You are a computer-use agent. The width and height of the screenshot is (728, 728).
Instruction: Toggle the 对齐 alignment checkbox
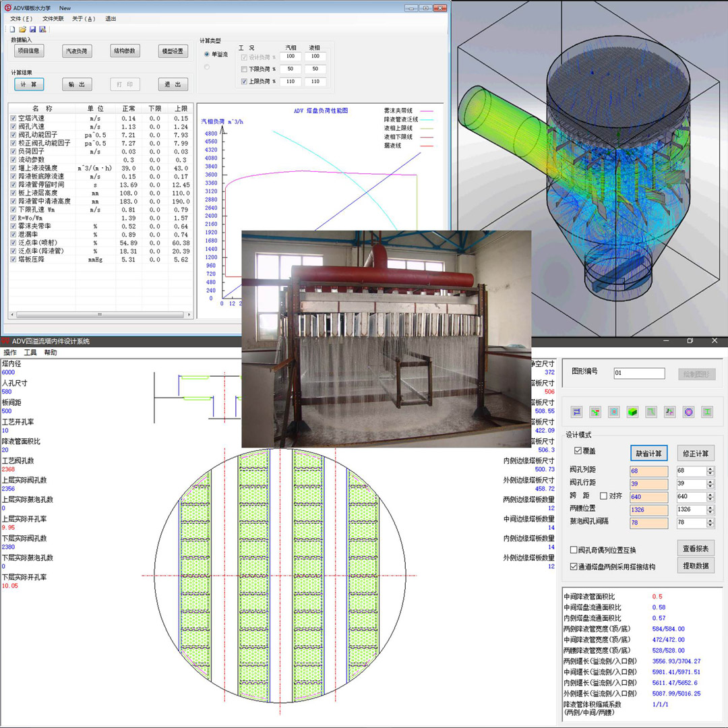[604, 496]
